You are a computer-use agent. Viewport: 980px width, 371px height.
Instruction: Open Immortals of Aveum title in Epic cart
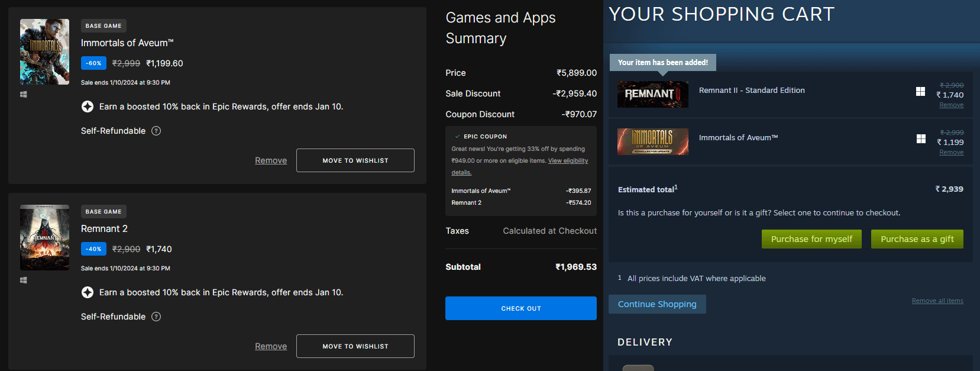point(127,43)
